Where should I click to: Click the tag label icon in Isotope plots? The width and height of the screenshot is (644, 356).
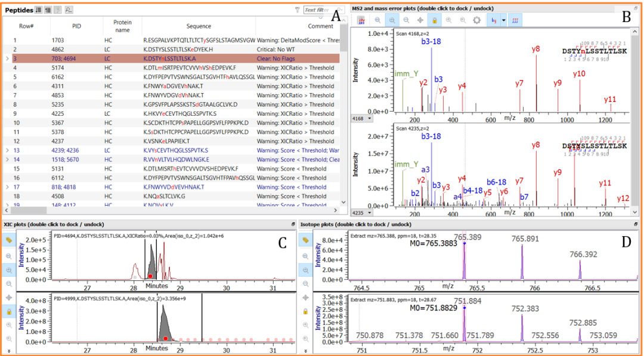[x=305, y=240]
